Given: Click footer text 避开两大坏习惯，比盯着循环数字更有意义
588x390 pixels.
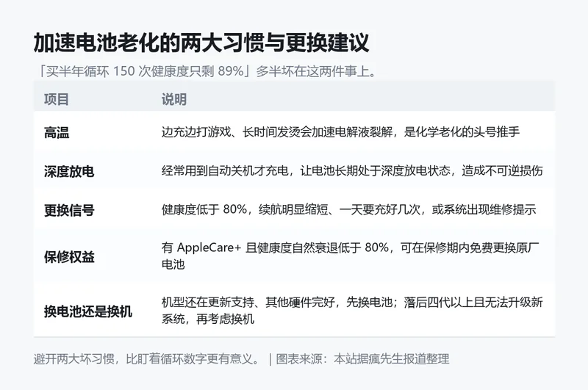Looking at the screenshot, I should [146, 359].
